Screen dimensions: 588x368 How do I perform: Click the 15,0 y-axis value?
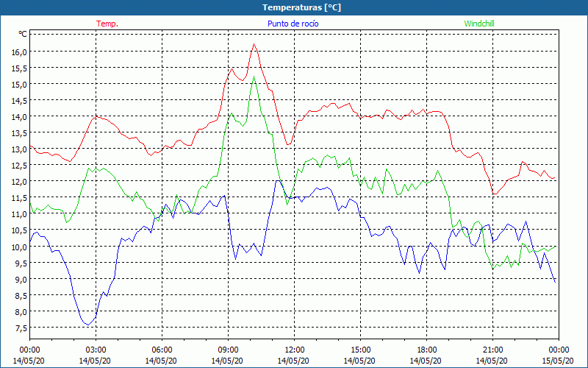click(x=19, y=84)
